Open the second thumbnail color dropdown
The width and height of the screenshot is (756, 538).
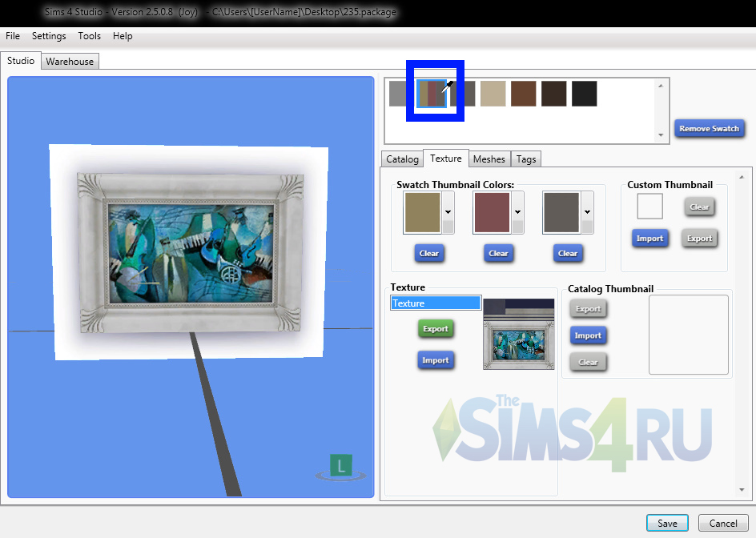(518, 212)
